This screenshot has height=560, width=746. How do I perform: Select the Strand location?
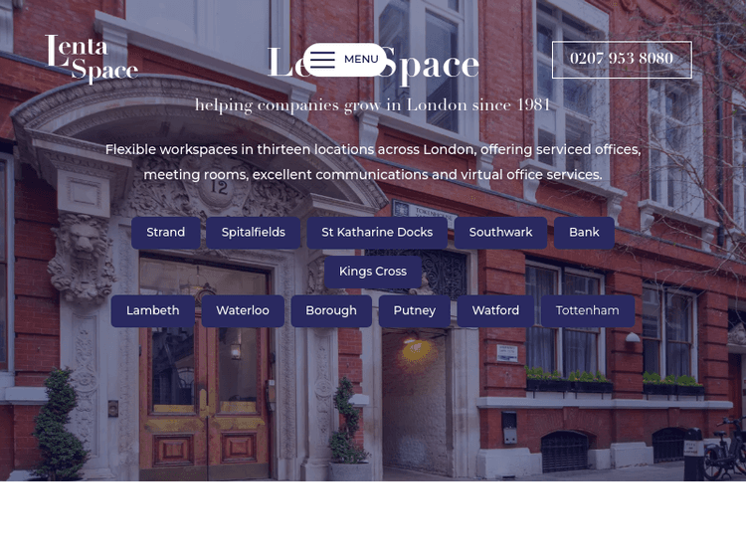[165, 233]
